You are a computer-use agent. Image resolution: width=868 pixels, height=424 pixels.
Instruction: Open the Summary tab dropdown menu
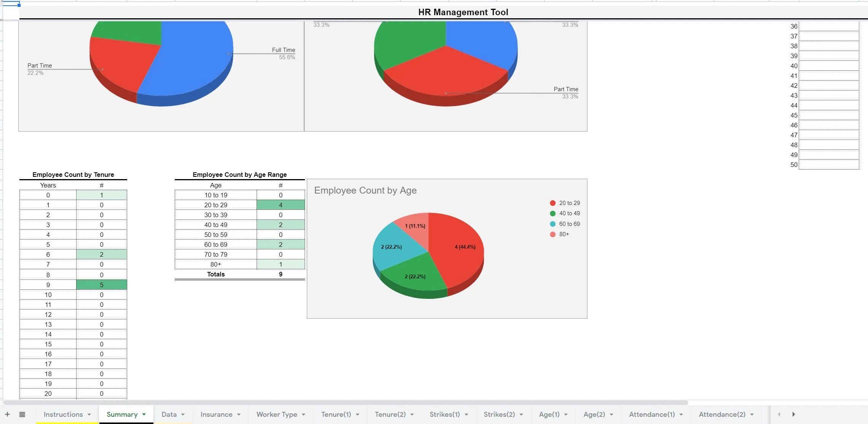[144, 414]
